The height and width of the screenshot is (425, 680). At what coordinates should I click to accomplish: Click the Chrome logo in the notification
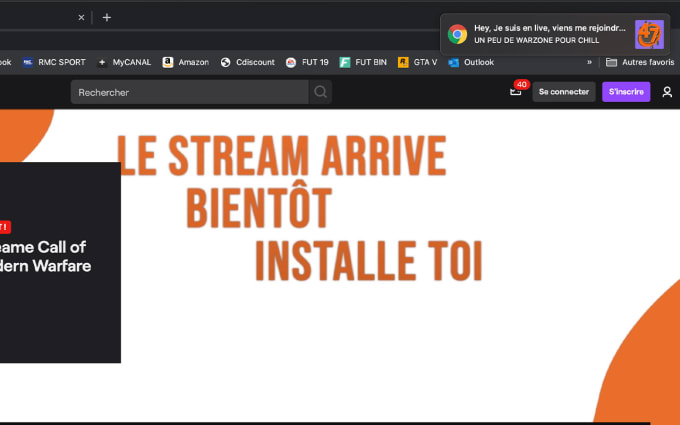[x=457, y=34]
